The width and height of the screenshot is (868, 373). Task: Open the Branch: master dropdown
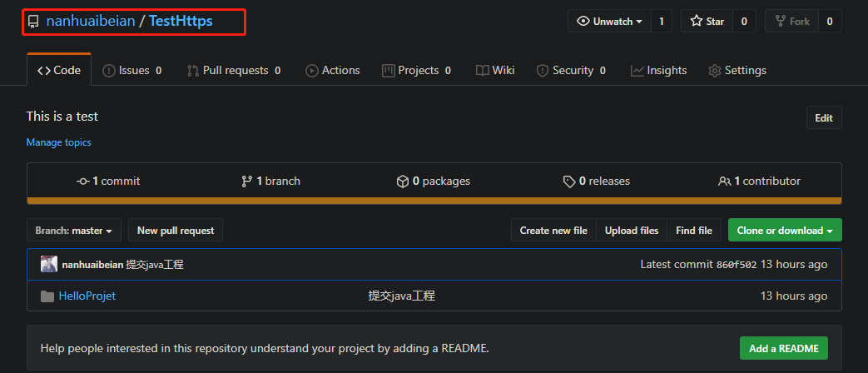[x=73, y=231]
